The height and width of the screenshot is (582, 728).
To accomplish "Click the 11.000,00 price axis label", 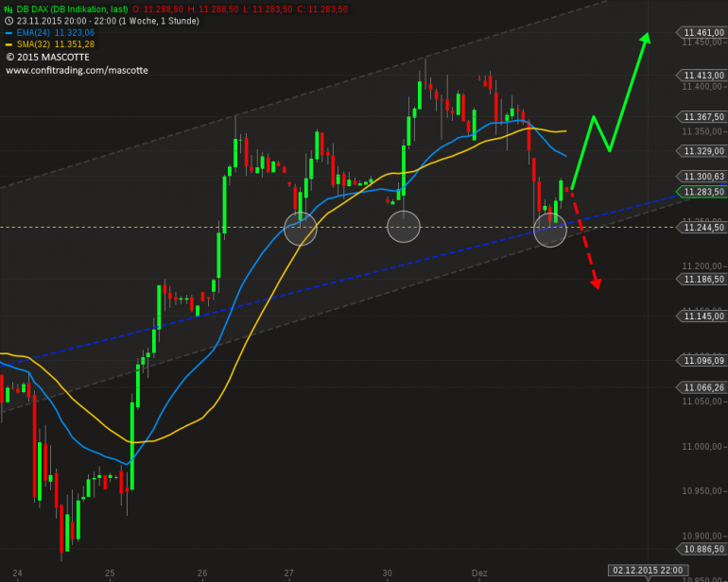I will tap(702, 447).
